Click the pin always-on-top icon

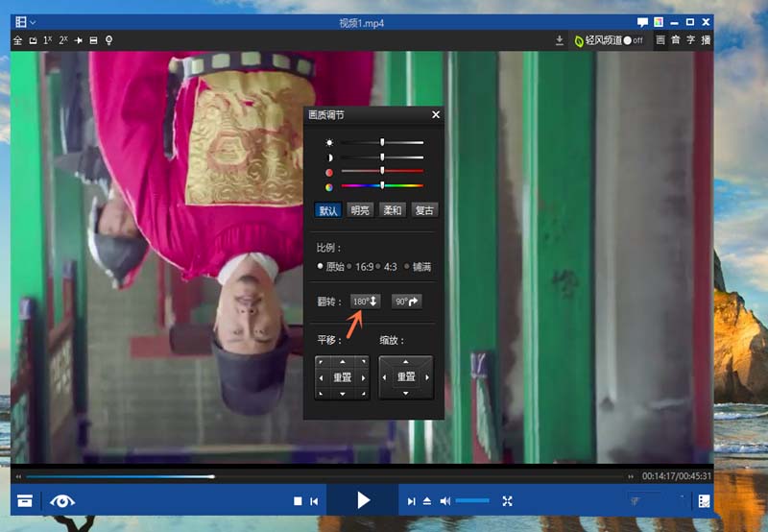tap(78, 40)
